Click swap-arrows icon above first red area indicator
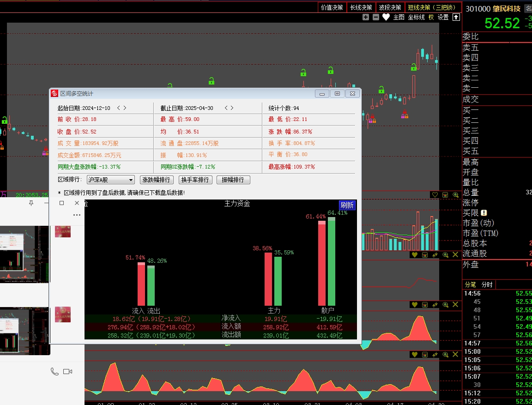532x405 pixels. click(435, 305)
